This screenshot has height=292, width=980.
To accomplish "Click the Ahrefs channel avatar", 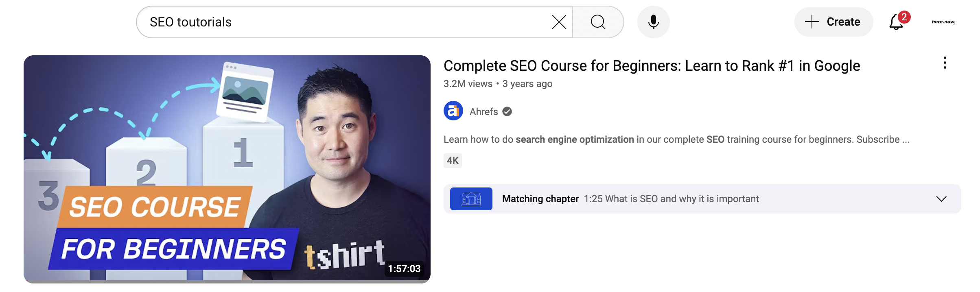I will point(453,111).
